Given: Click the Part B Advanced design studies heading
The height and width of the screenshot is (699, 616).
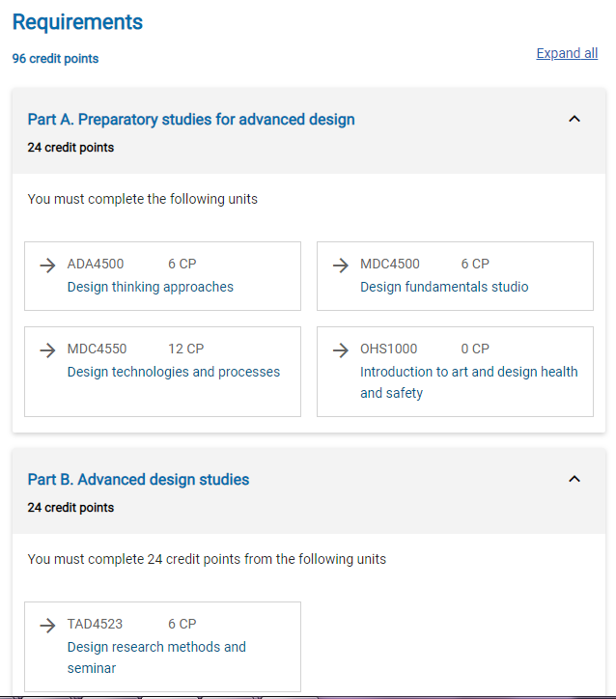Looking at the screenshot, I should (x=138, y=480).
